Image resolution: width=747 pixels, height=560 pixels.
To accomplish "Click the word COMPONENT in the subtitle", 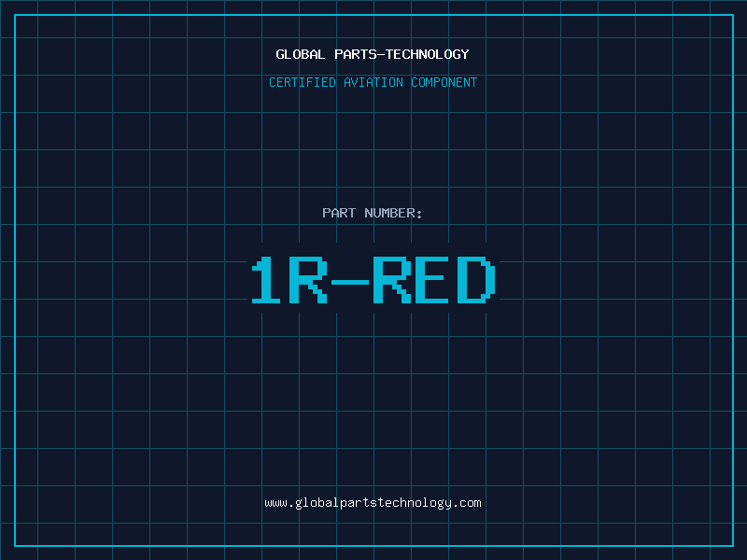I will pos(443,83).
